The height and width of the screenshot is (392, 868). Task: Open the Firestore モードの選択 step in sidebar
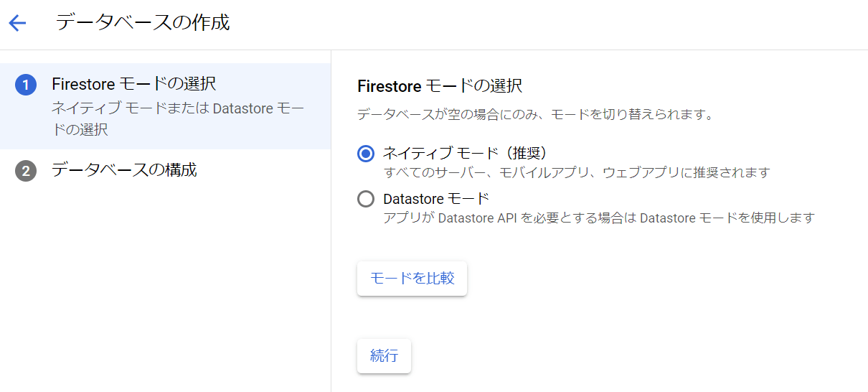165,106
